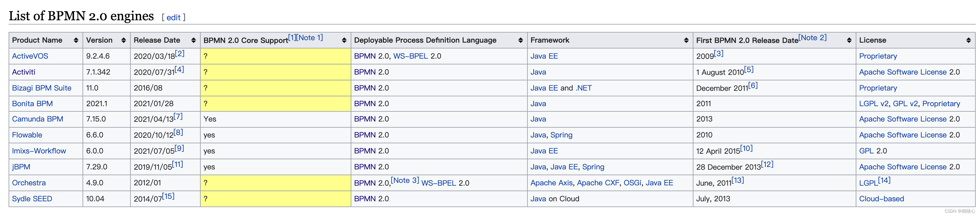The width and height of the screenshot is (980, 216).
Task: Click the edit link beside section heading
Action: tap(173, 17)
